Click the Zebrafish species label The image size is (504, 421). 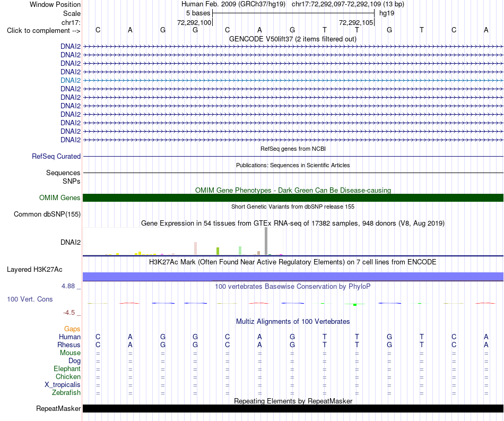point(66,392)
